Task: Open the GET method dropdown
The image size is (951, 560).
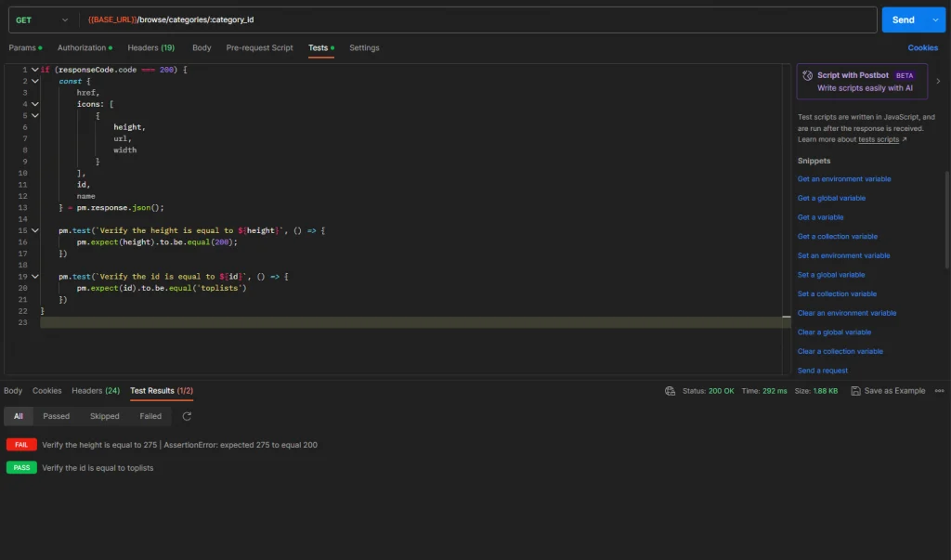Action: [43, 20]
